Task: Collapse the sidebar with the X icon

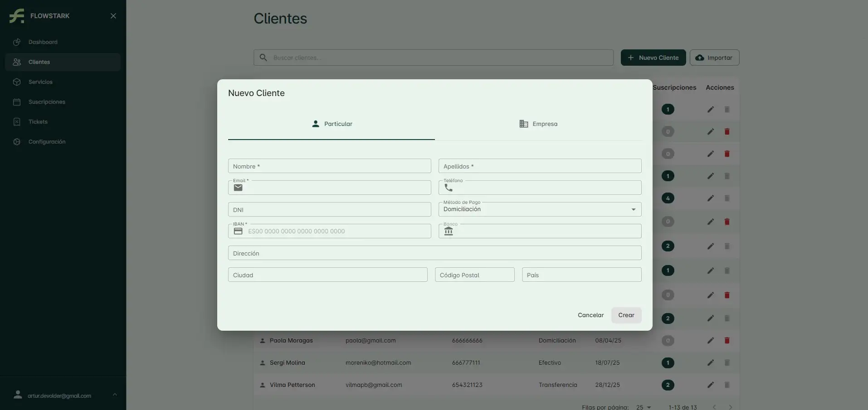Action: pyautogui.click(x=113, y=16)
